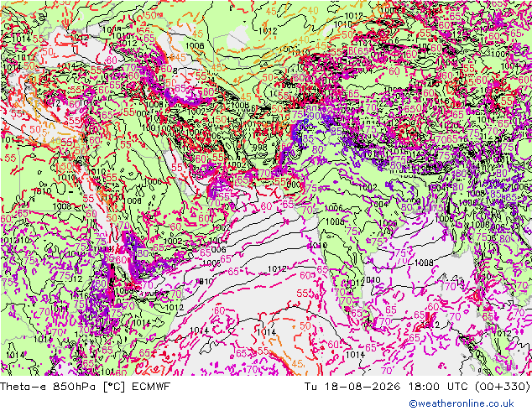Click the 1012 isobar label mid Arabian Sea
The height and width of the screenshot is (411, 532).
pos(277,269)
